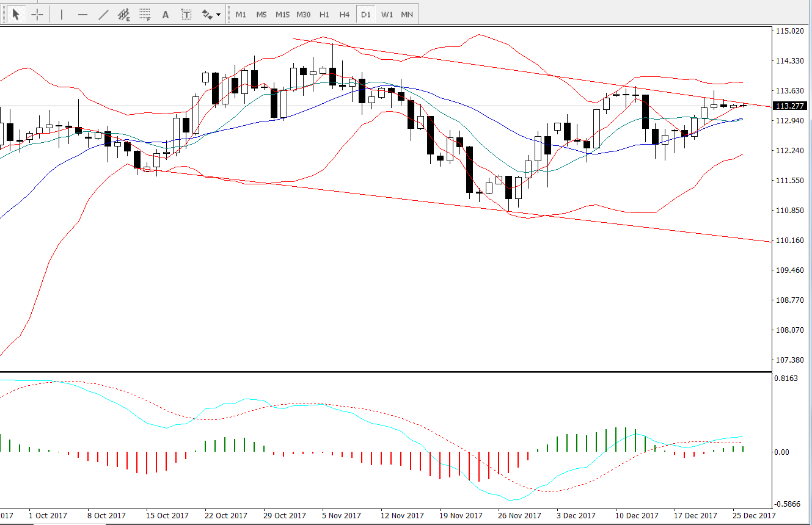Activate the crosshair tool
Screen dimensions: 812x525
click(x=37, y=14)
